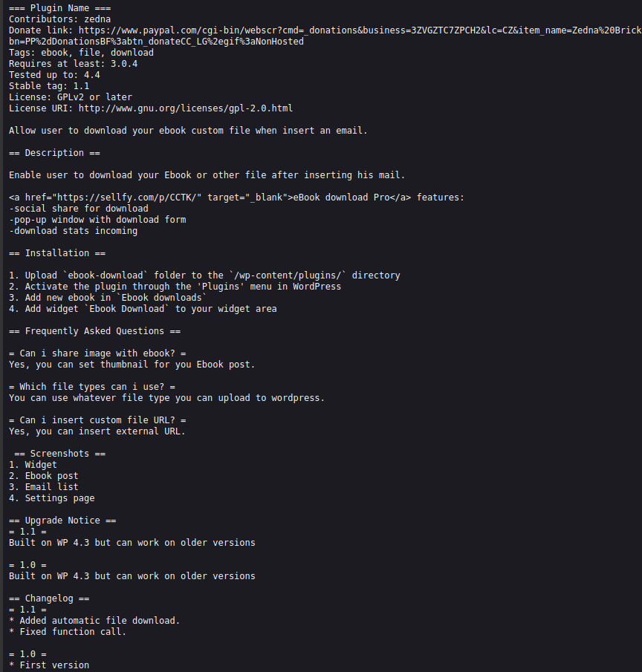Place cursor on "Requires at least: 3.0.4"
The height and width of the screenshot is (672, 642).
74,64
